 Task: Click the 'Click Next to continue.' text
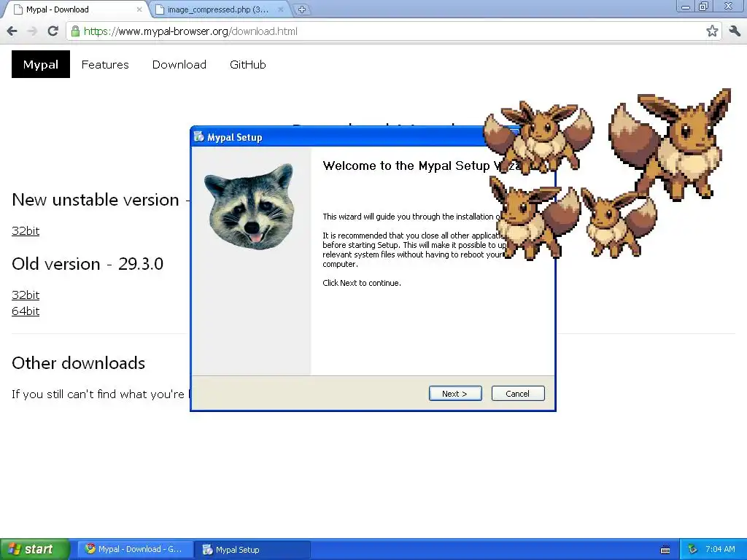click(362, 283)
